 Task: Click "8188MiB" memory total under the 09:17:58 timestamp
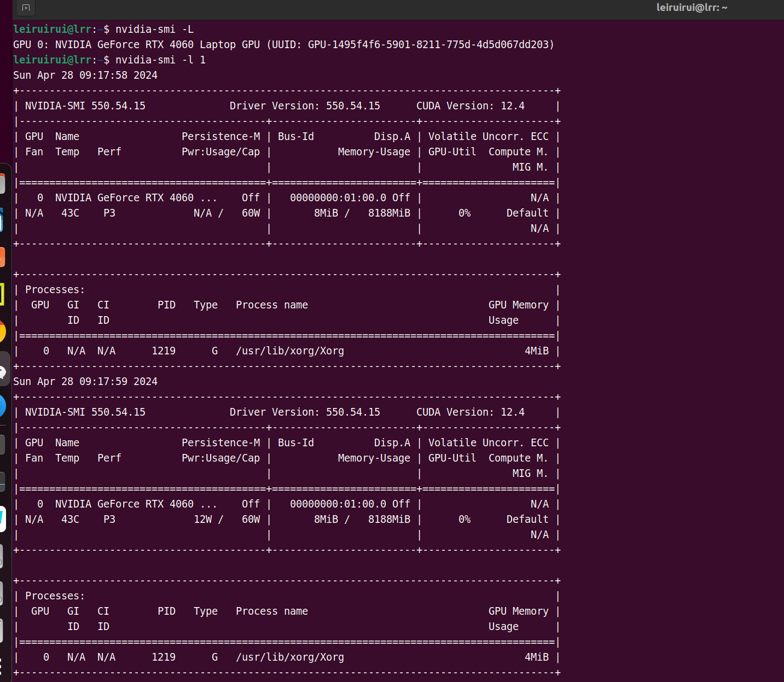coord(389,213)
